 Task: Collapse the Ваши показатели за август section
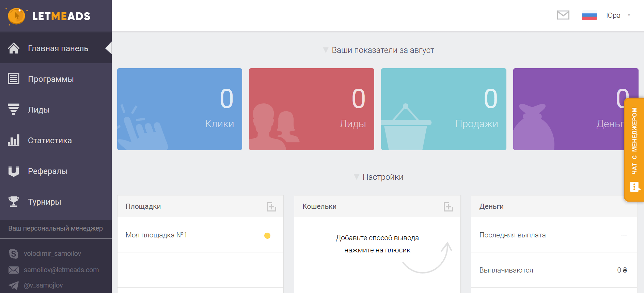coord(326,50)
